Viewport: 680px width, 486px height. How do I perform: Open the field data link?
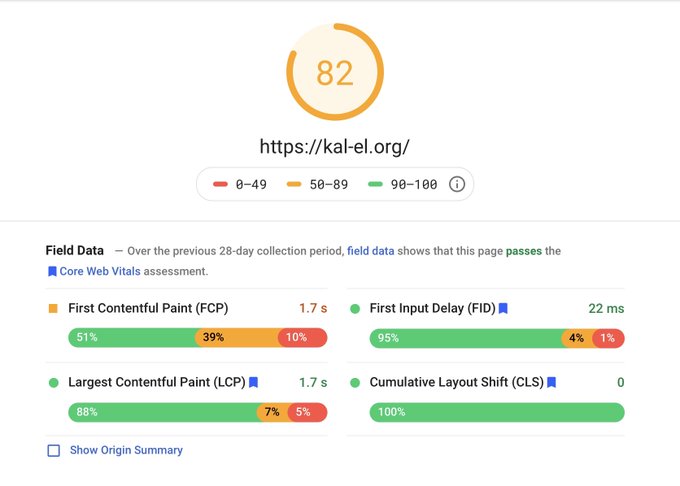pos(370,251)
